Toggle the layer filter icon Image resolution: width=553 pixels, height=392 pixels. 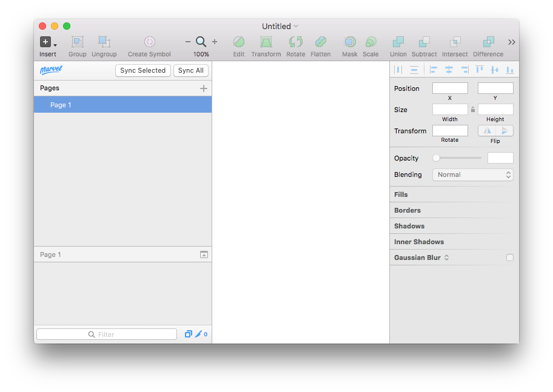[x=189, y=334]
